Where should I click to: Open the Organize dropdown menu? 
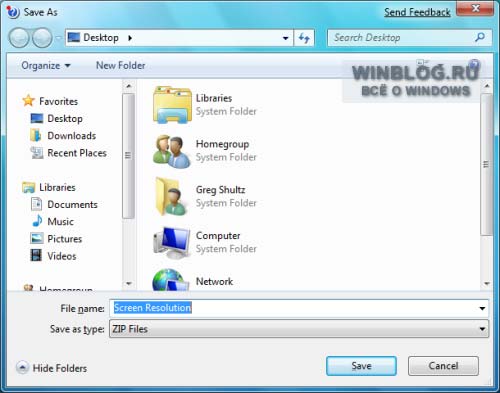(46, 65)
